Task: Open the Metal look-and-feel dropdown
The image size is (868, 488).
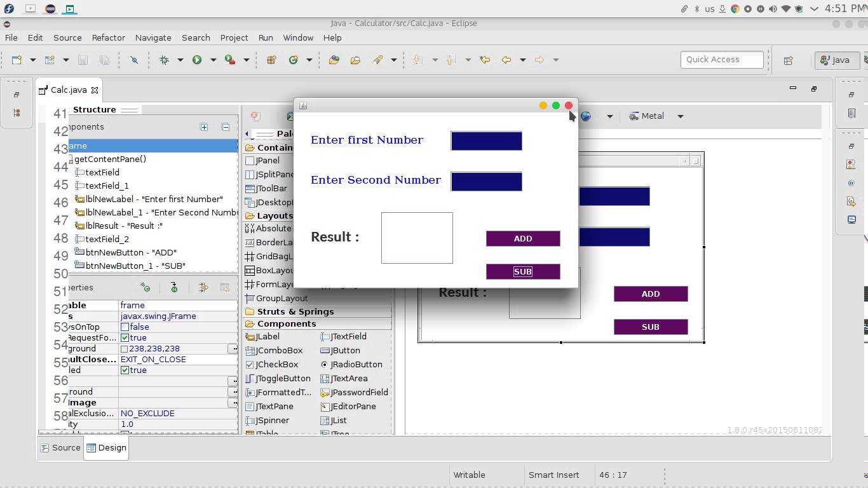Action: pyautogui.click(x=679, y=116)
